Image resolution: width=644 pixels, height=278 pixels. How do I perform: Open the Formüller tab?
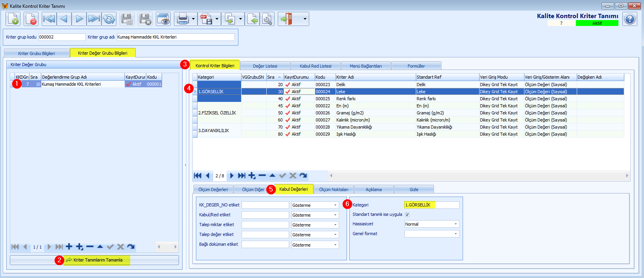click(416, 66)
